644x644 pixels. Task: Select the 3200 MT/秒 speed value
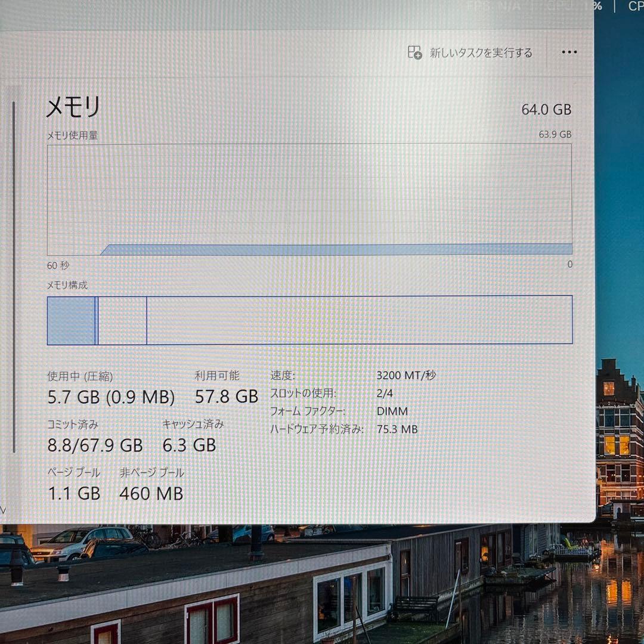pos(406,376)
